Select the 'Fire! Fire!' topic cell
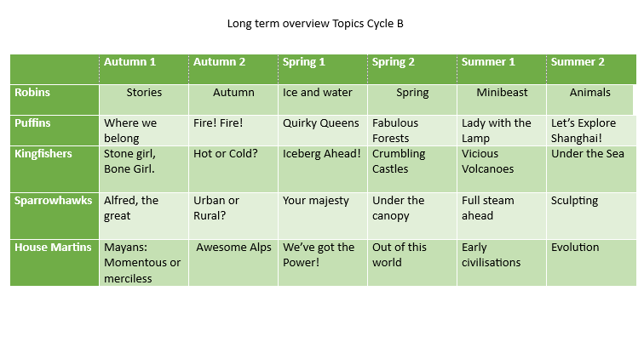644x342 pixels. click(x=218, y=123)
